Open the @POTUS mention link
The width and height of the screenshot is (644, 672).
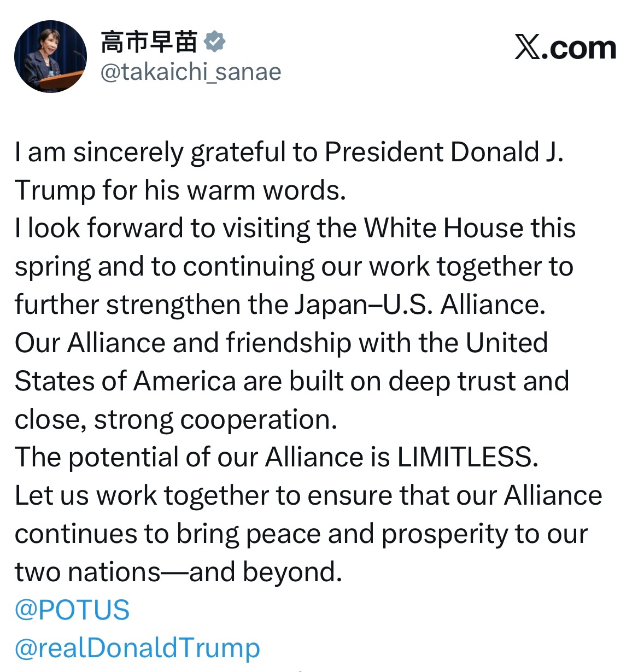(x=72, y=610)
